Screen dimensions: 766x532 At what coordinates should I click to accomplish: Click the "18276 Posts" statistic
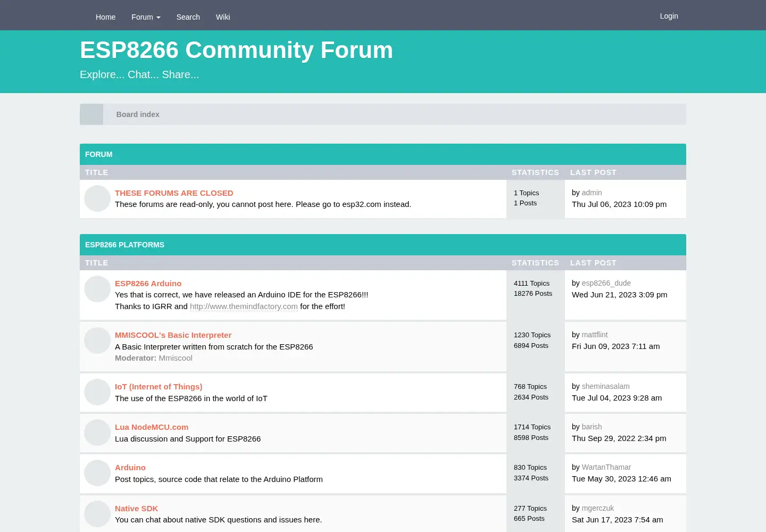point(533,294)
